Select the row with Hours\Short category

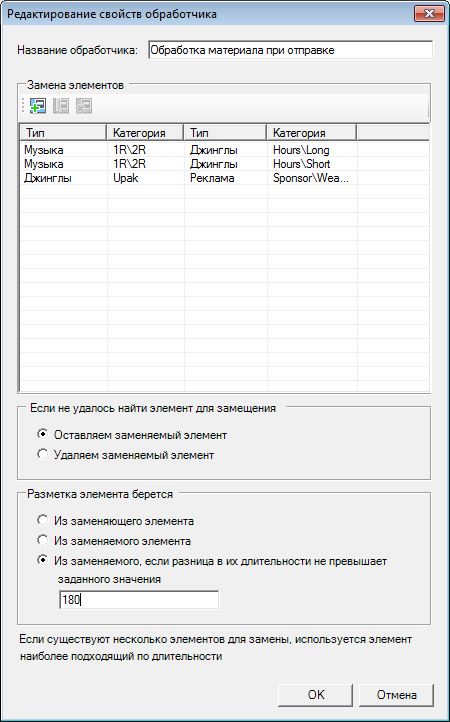click(x=225, y=164)
